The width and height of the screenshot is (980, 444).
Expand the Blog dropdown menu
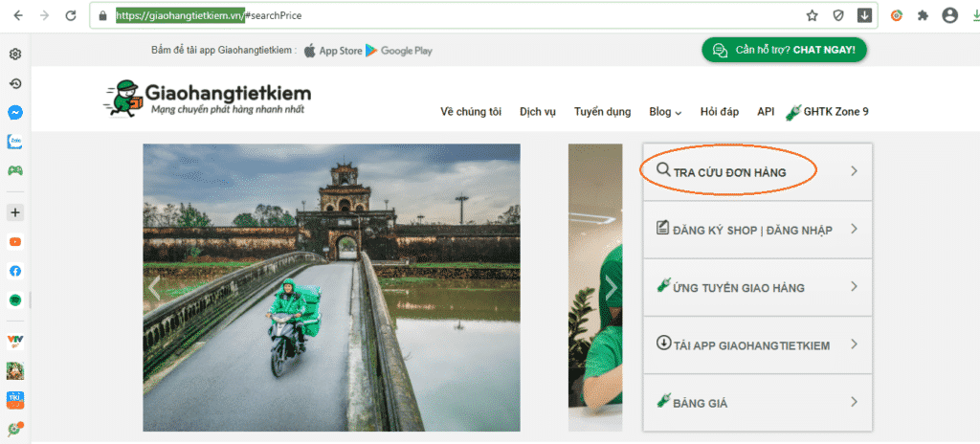coord(665,112)
